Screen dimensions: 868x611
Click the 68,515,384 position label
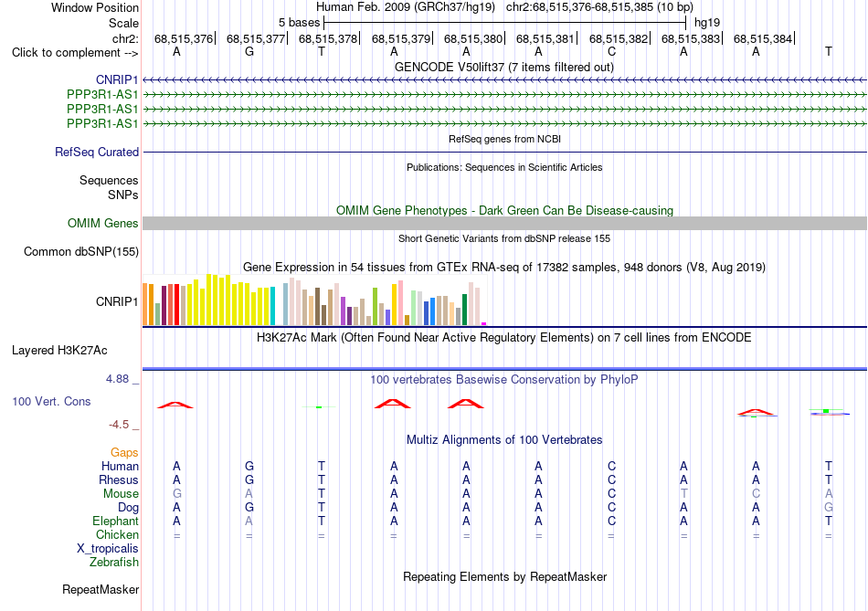(763, 38)
